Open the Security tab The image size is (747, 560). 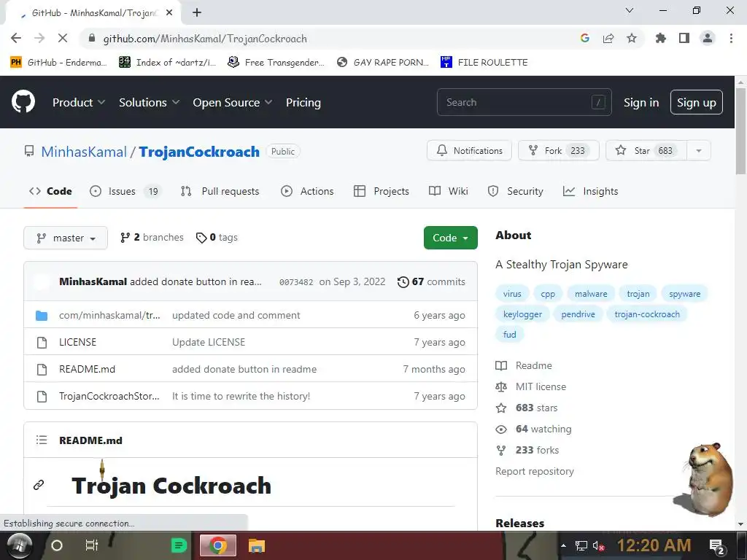click(516, 192)
